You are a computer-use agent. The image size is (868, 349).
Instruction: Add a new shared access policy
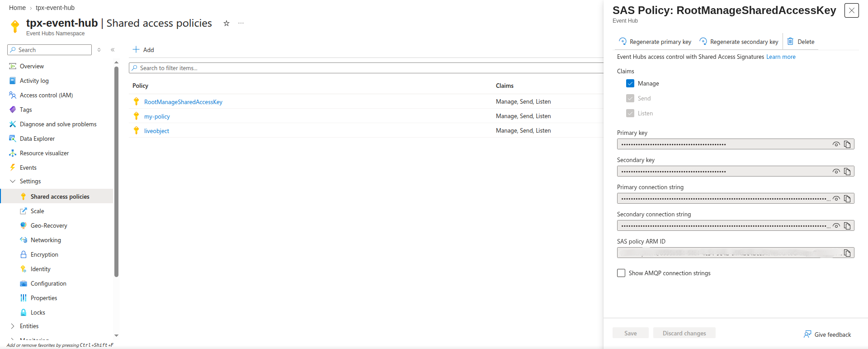(143, 50)
